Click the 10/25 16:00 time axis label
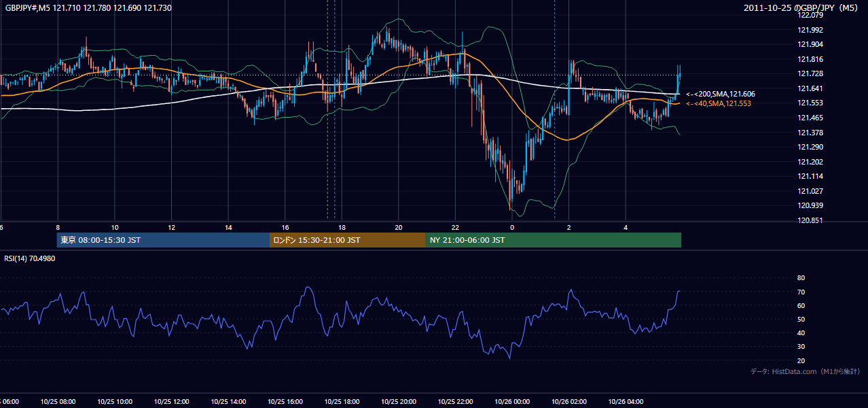This screenshot has width=868, height=408. point(285,402)
